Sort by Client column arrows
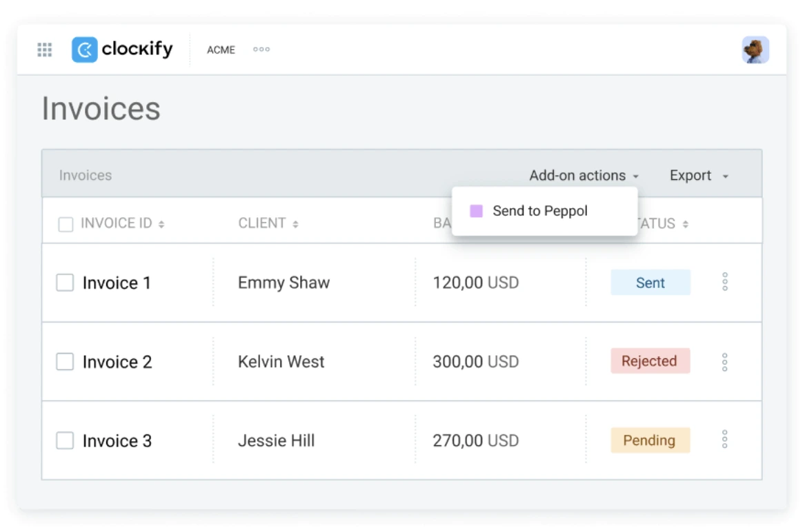807x532 pixels. tap(295, 224)
